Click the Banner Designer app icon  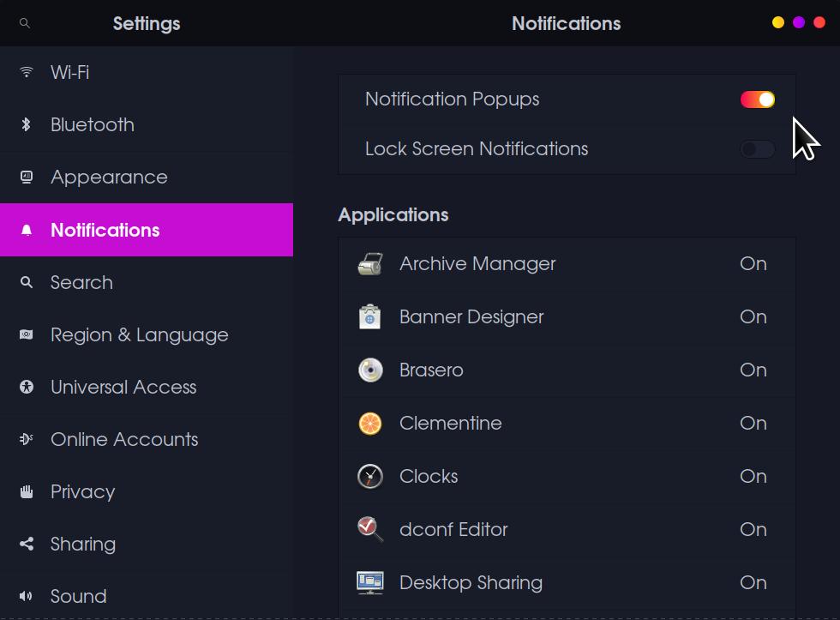point(370,317)
